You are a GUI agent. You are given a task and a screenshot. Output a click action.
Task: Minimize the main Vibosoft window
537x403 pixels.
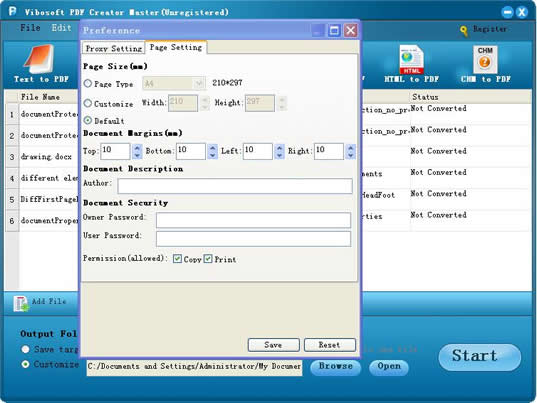click(x=508, y=12)
